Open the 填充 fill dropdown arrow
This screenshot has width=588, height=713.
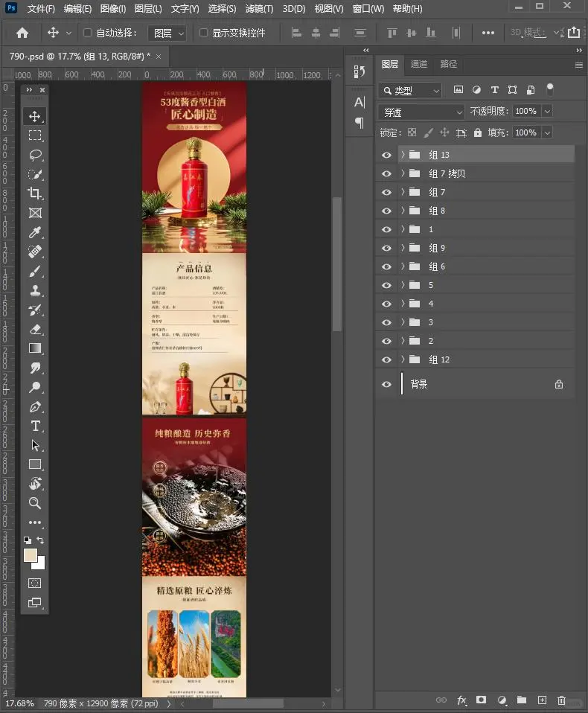(x=548, y=132)
